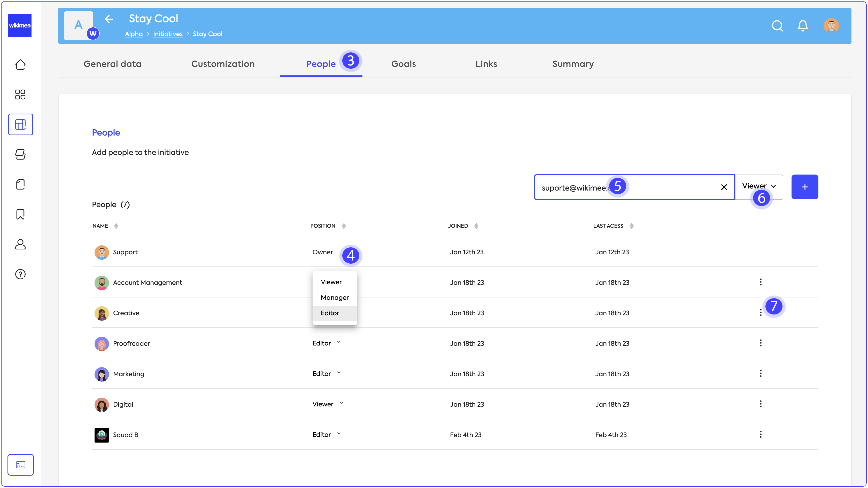Follow the Initiatives breadcrumb link
This screenshot has height=488, width=868.
[167, 34]
